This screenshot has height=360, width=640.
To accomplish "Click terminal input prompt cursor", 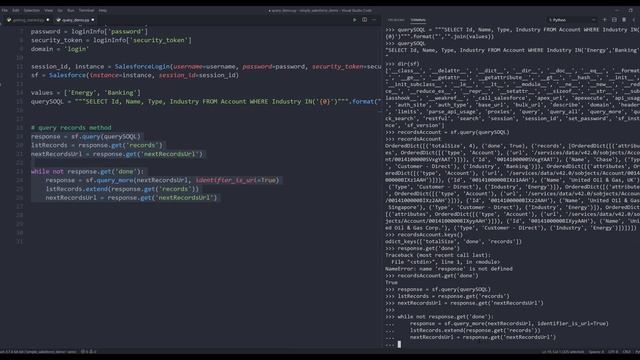I will click(x=399, y=344).
